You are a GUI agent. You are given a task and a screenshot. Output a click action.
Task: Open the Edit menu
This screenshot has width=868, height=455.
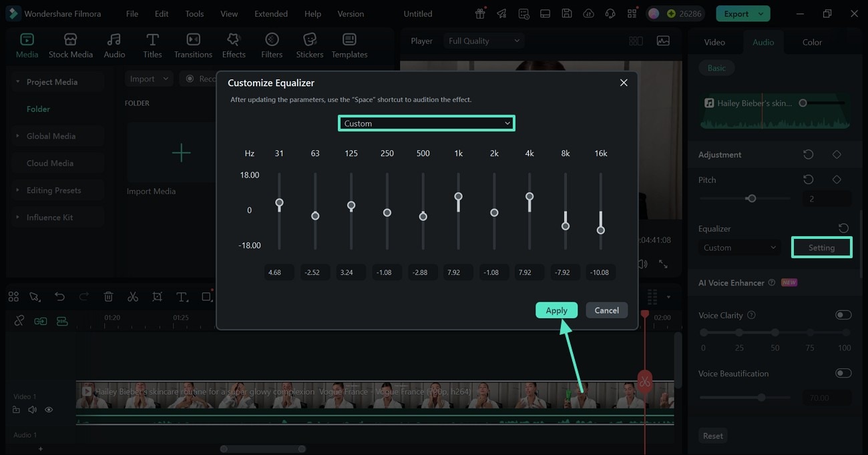(x=162, y=13)
